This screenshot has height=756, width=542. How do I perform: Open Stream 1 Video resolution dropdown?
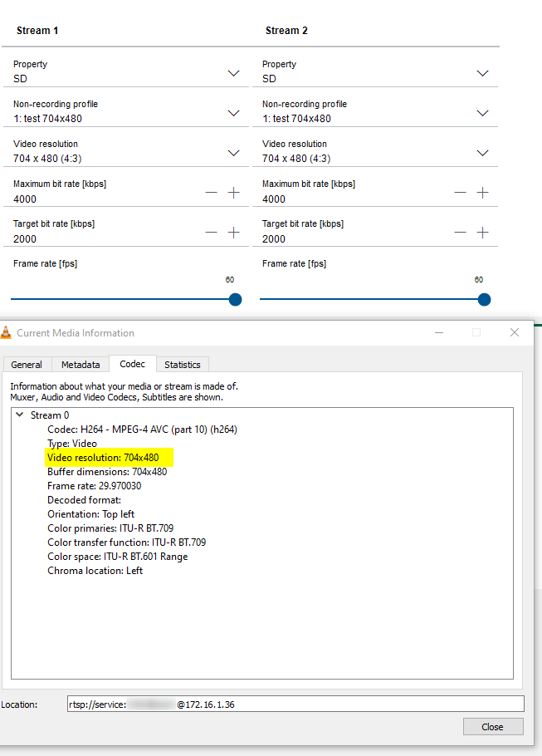233,153
